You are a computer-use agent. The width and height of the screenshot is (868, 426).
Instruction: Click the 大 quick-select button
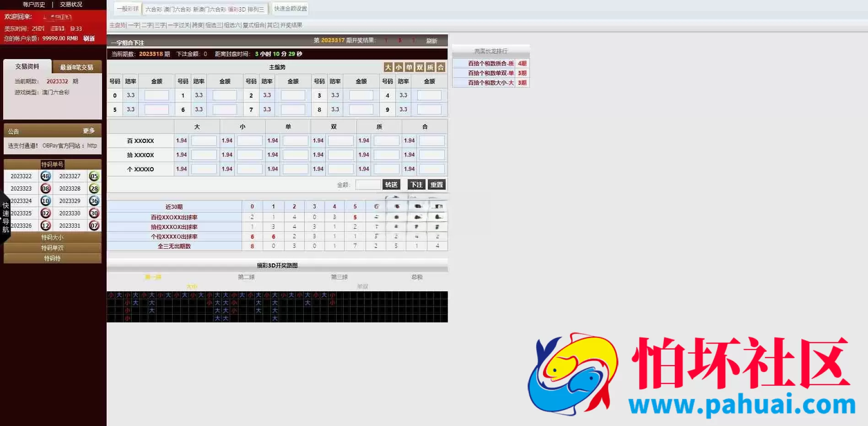click(x=388, y=67)
